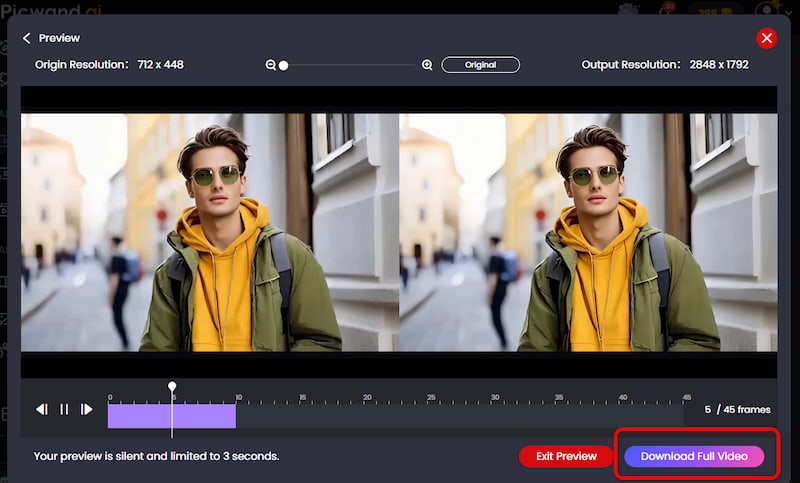This screenshot has width=800, height=483.
Task: Click the frame 20 tick on timeline ruler
Action: point(367,398)
